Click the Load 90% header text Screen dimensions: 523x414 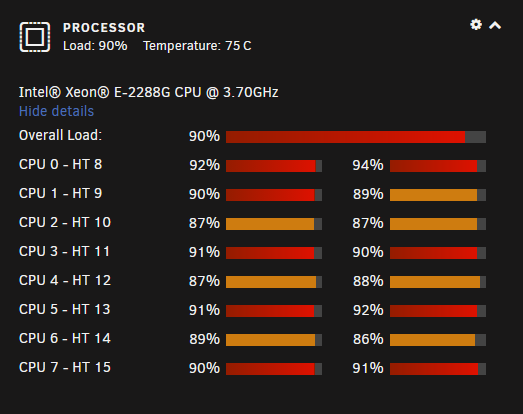95,46
